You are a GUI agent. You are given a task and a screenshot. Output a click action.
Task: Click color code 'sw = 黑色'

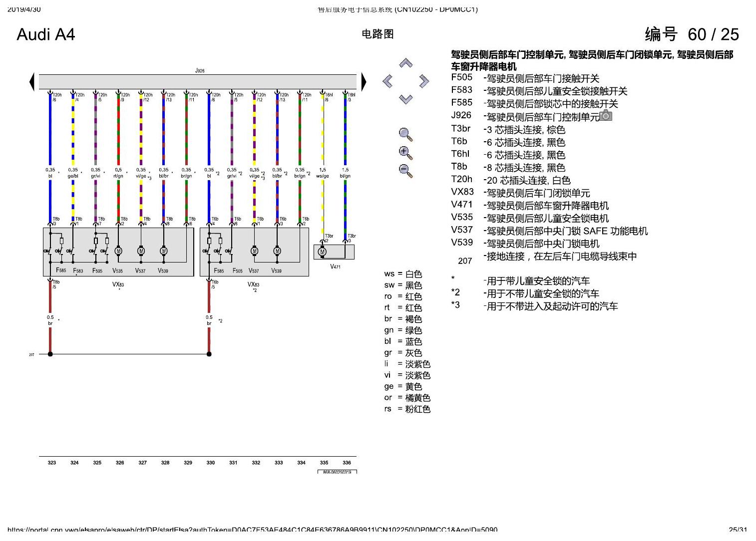(x=403, y=285)
